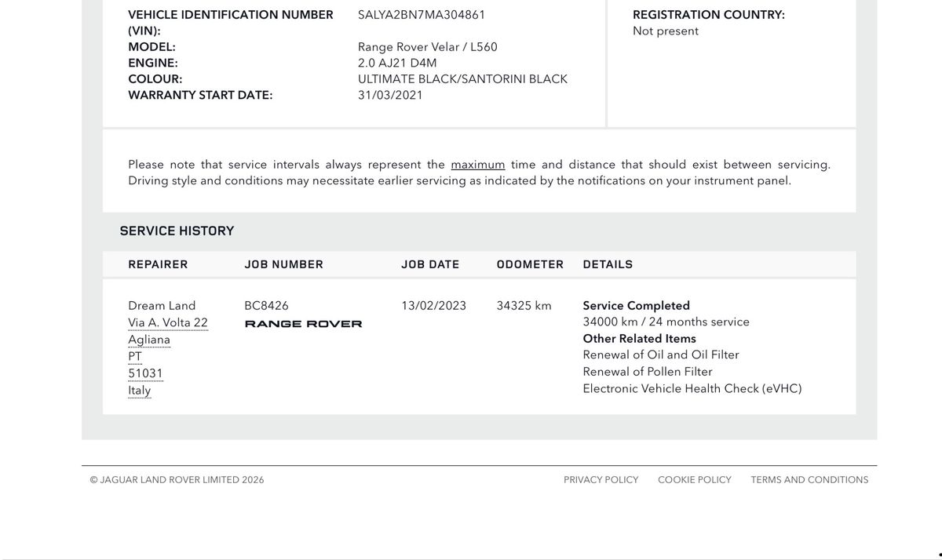Screen dimensions: 942x560
Task: Click the Service History heading
Action: click(x=177, y=231)
